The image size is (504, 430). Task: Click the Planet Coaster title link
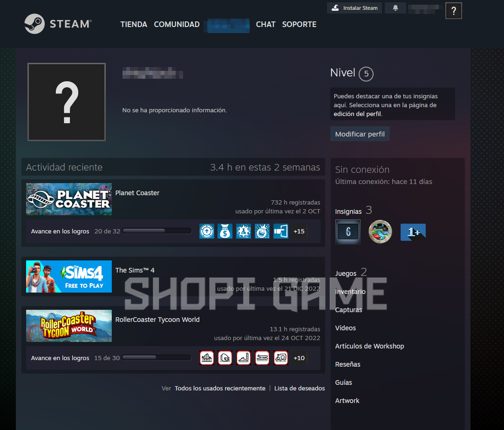click(137, 193)
